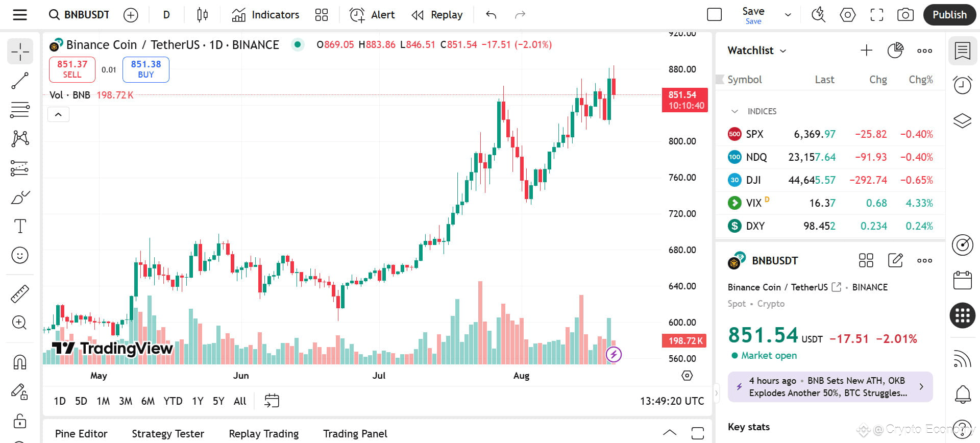980x443 pixels.
Task: Select the trend line drawing tool
Action: click(x=20, y=81)
